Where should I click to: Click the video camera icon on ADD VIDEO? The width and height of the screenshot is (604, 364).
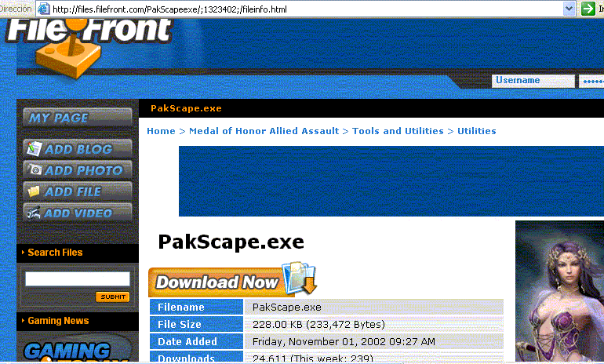pos(34,213)
